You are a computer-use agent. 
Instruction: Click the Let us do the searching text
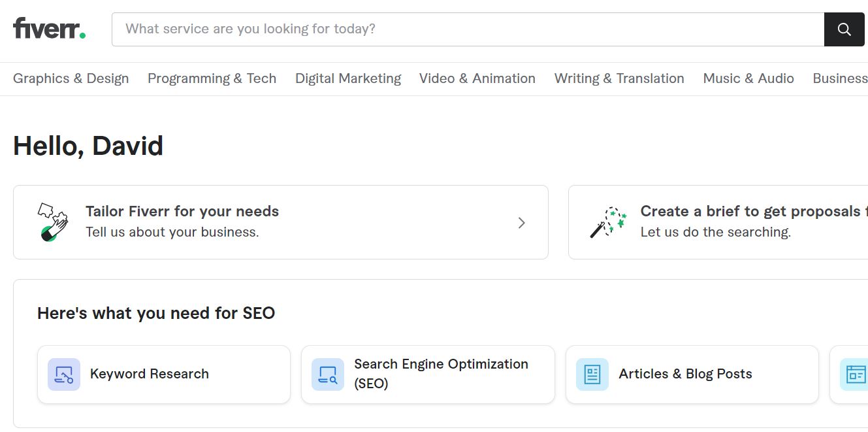click(716, 232)
